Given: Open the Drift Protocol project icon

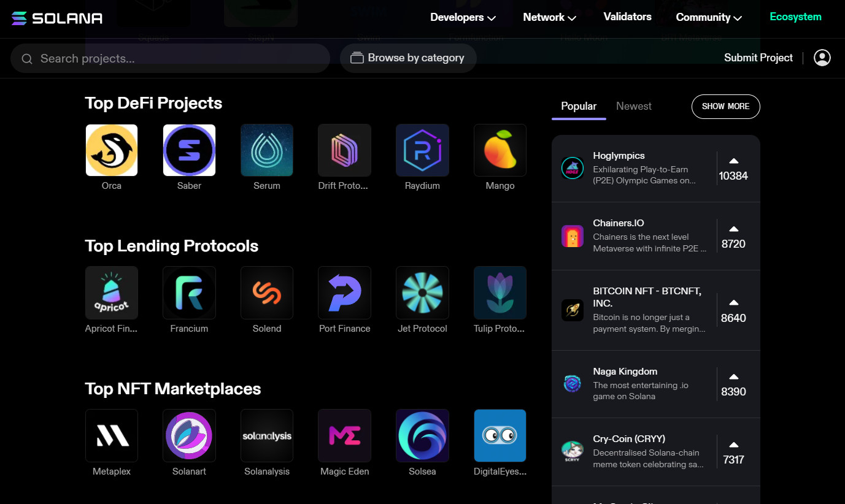Looking at the screenshot, I should [344, 150].
